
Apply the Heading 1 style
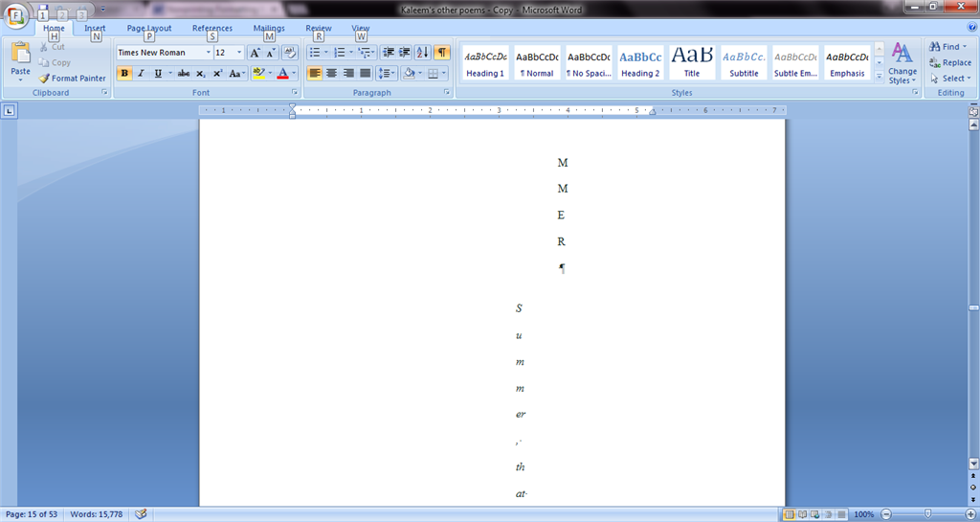(485, 62)
